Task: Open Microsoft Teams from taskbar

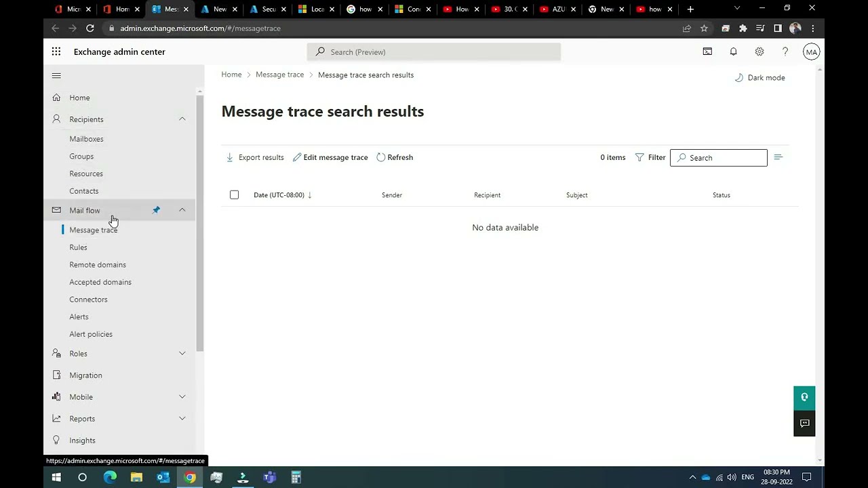Action: [x=269, y=477]
